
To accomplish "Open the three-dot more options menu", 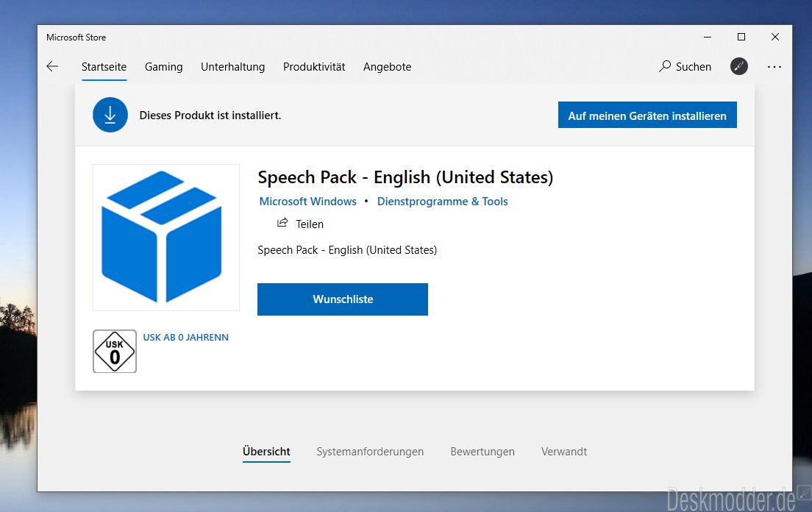I will pos(774,67).
